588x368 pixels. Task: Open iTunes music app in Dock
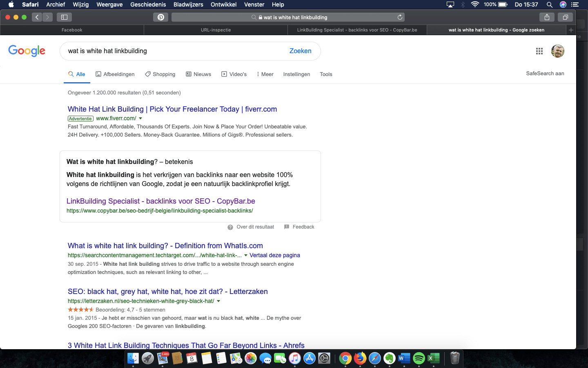point(295,358)
